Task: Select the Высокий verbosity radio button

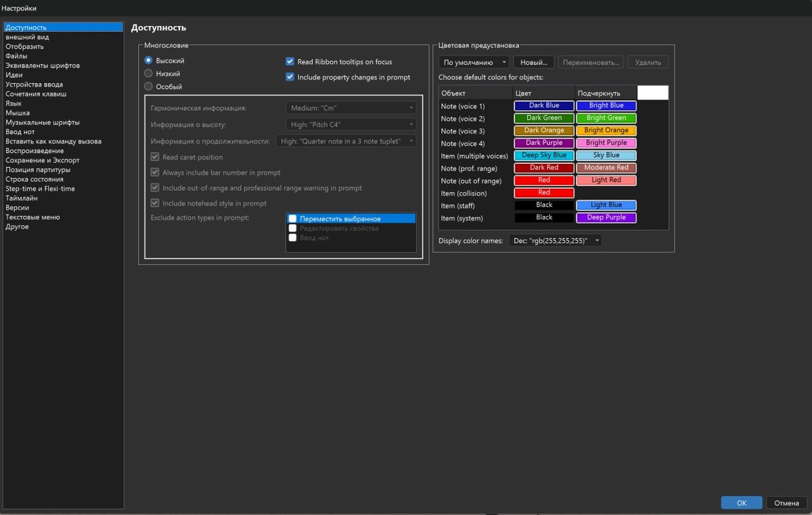Action: (148, 60)
